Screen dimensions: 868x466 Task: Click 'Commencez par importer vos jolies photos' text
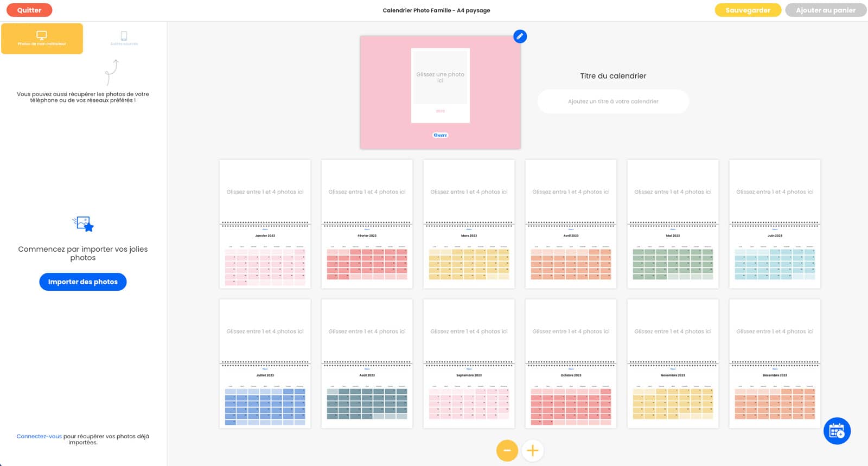tap(83, 253)
